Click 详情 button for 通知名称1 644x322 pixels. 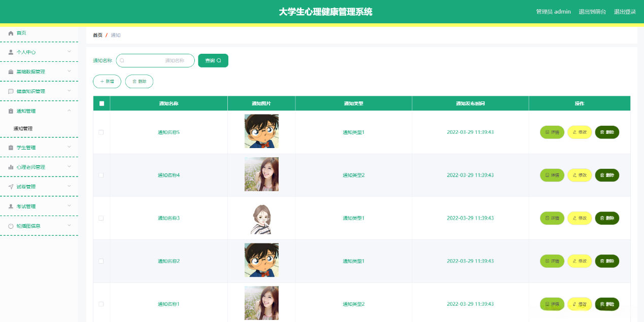click(x=552, y=304)
